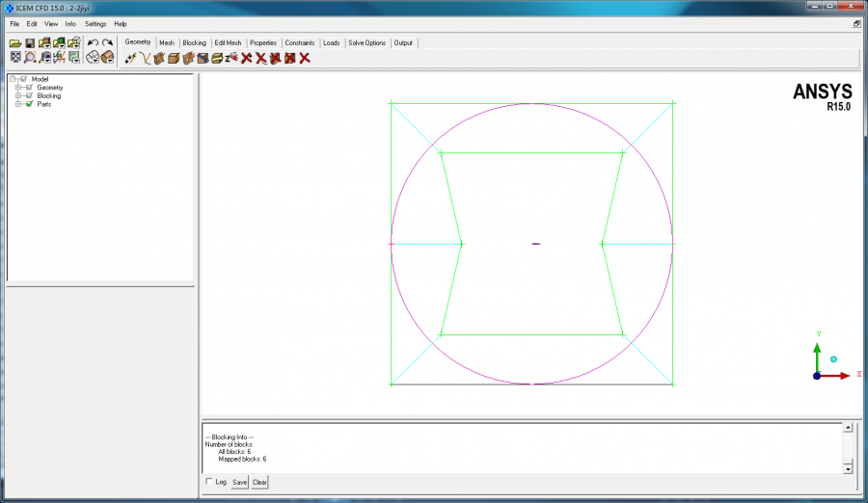Click the Undo arrow icon
Viewport: 868px width, 503px height.
93,42
